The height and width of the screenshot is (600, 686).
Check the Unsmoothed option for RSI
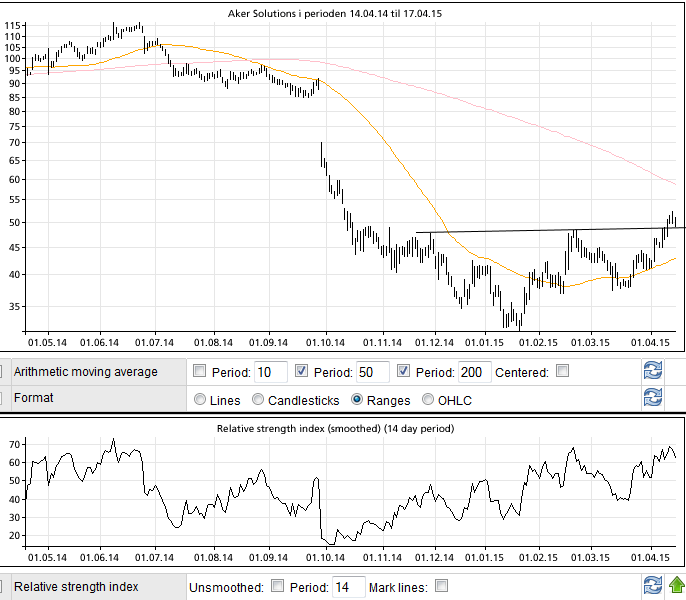(x=278, y=587)
